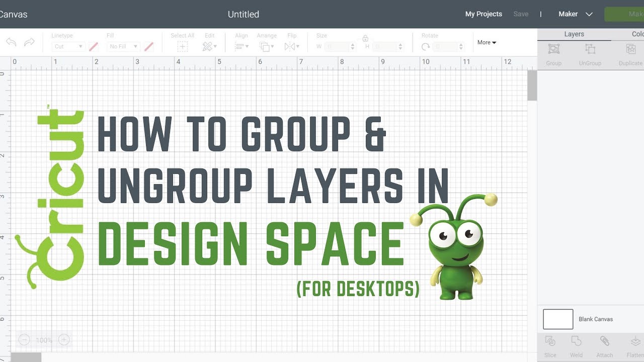Click the Rotate stepper arrows
Image resolution: width=644 pixels, height=362 pixels.
(461, 46)
